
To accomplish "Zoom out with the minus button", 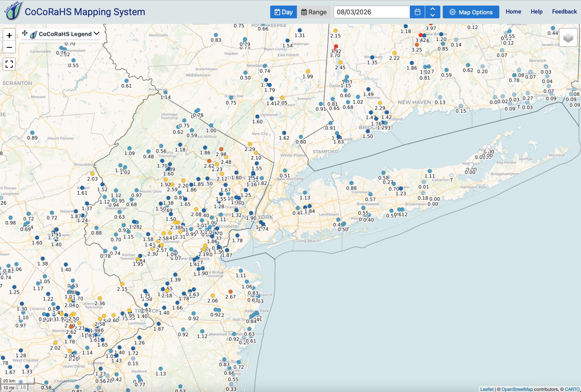I will 9,47.
